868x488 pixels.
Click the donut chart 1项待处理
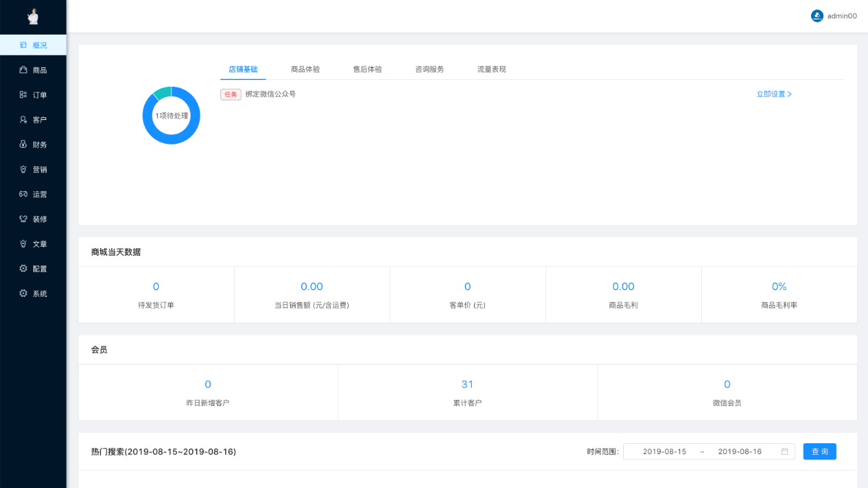(172, 115)
